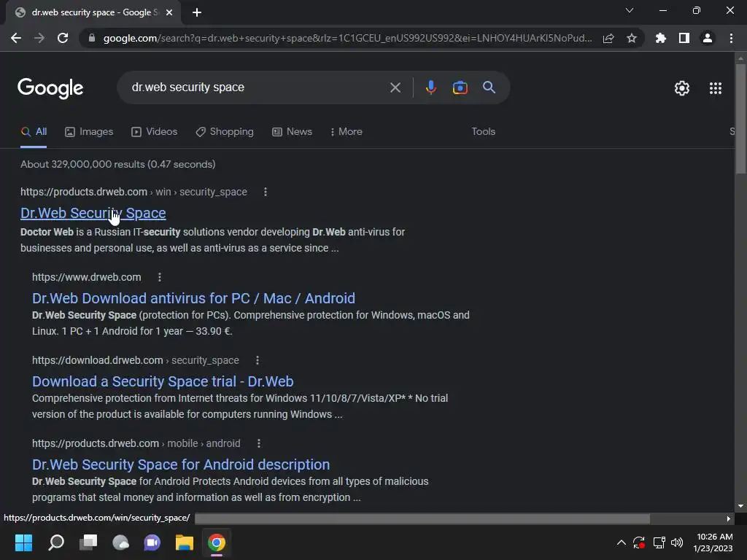Share this page from address bar
Image resolution: width=747 pixels, height=560 pixels.
click(608, 38)
